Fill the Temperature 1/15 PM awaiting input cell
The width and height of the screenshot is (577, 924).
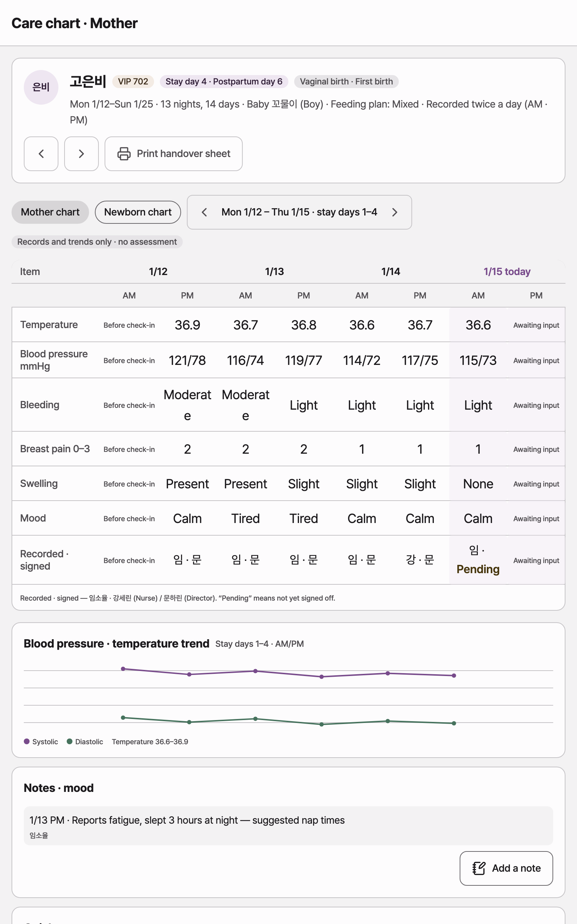(536, 325)
